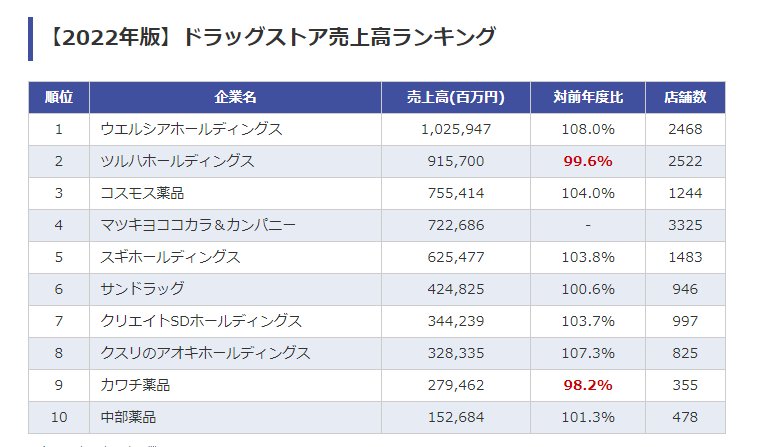Click the スギホールディングス company cell
Screen dimensions: 759x447
point(171,257)
